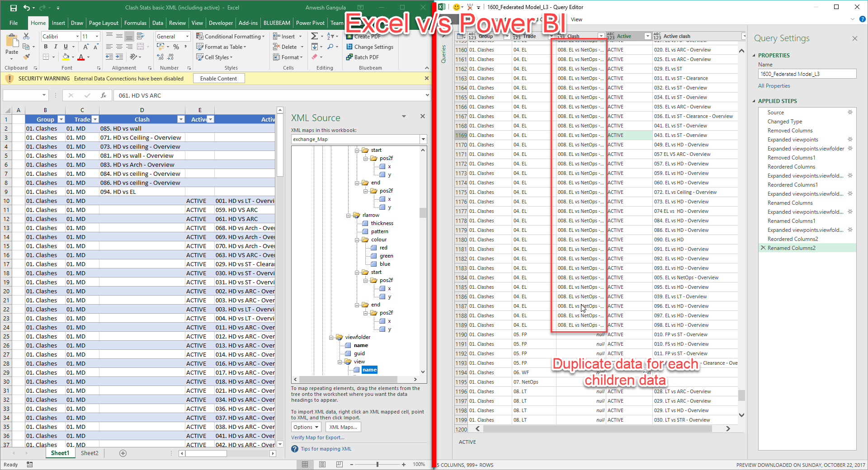Click the Tips for mapping XML help icon
The width and height of the screenshot is (868, 470).
pyautogui.click(x=295, y=449)
